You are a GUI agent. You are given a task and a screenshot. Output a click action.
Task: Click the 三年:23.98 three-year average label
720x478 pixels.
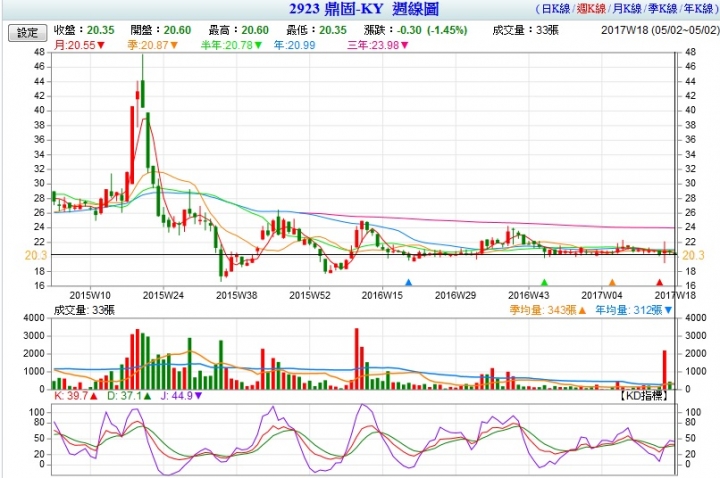coord(378,45)
